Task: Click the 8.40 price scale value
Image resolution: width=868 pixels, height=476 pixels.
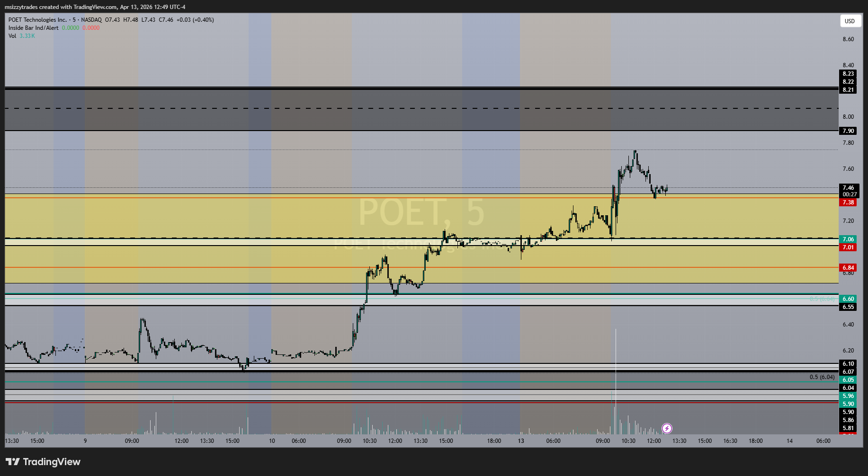Action: click(848, 65)
